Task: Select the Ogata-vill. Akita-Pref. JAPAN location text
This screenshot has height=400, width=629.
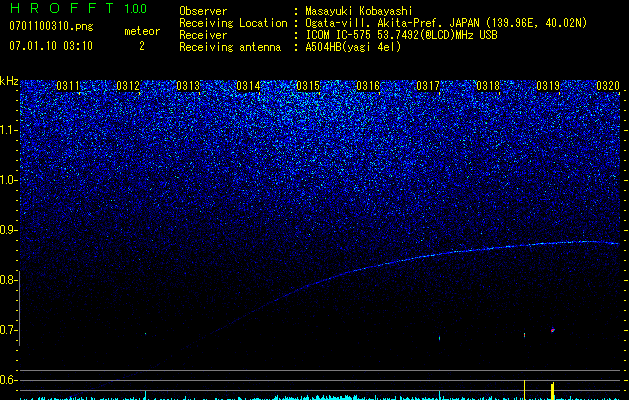Action: pyautogui.click(x=446, y=23)
